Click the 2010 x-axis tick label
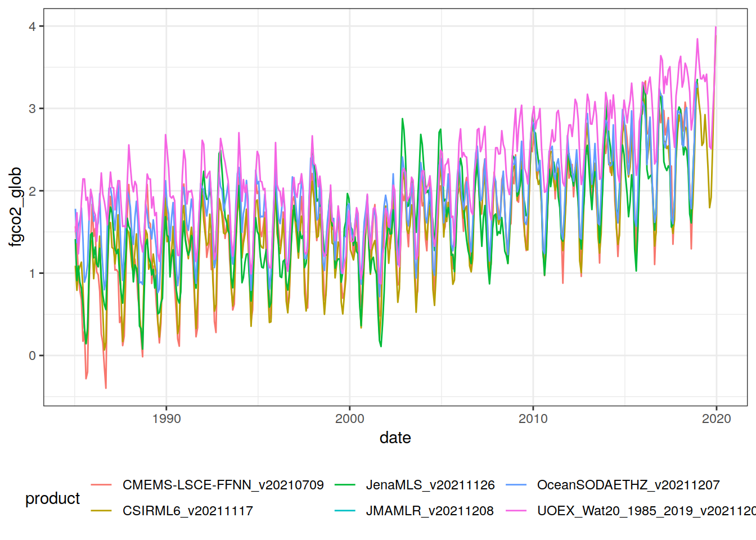Image resolution: width=756 pixels, height=540 pixels. (x=533, y=418)
